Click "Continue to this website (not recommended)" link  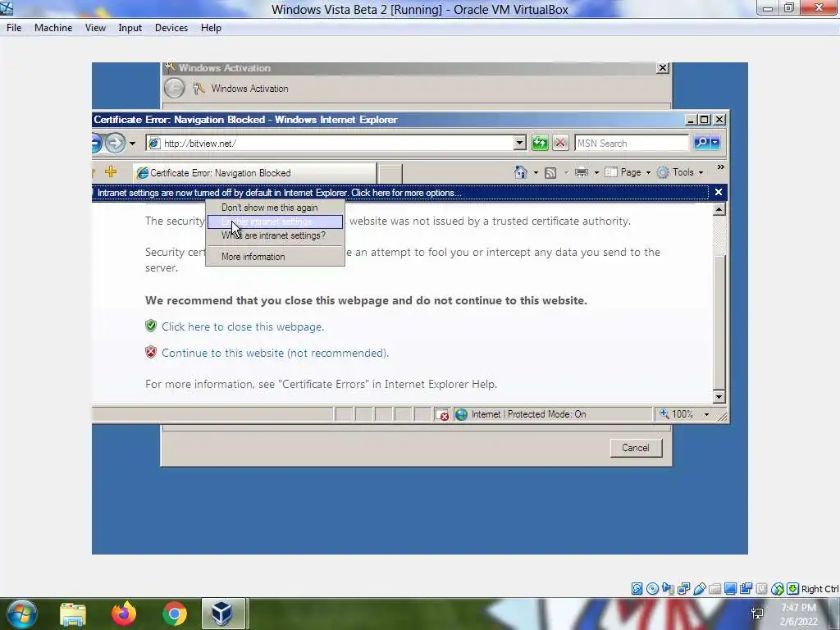click(x=276, y=353)
